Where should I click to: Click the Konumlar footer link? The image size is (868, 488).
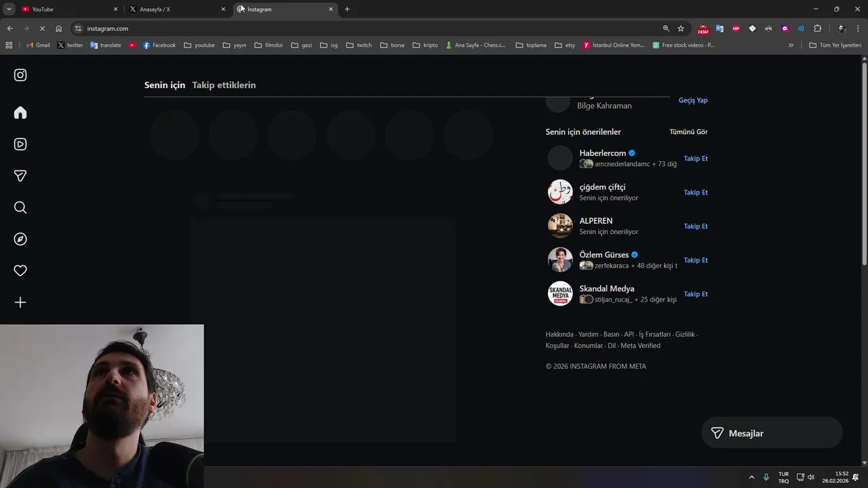pos(588,346)
